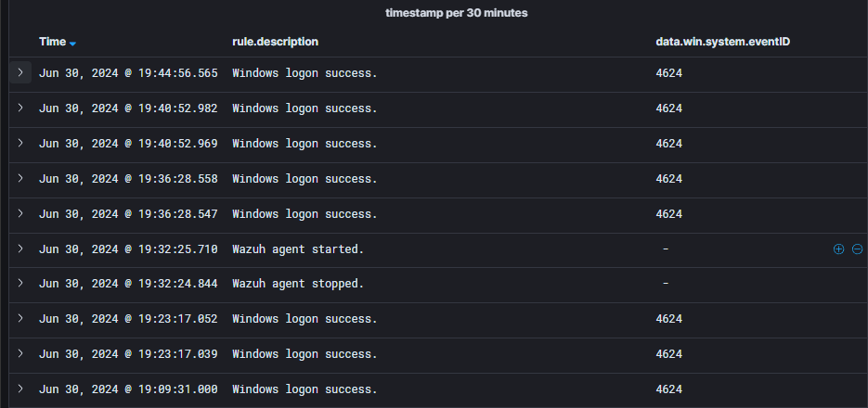
Task: Expand the 19:40:52.982 event row
Action: click(20, 108)
